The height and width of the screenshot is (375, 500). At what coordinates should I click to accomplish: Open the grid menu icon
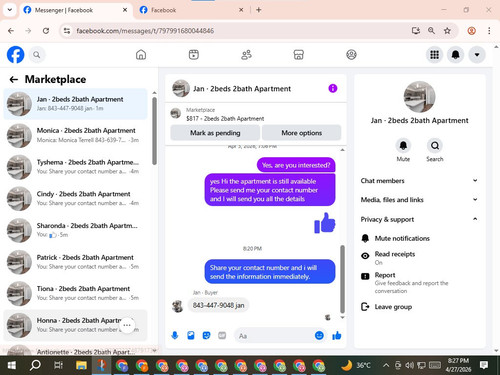(434, 55)
